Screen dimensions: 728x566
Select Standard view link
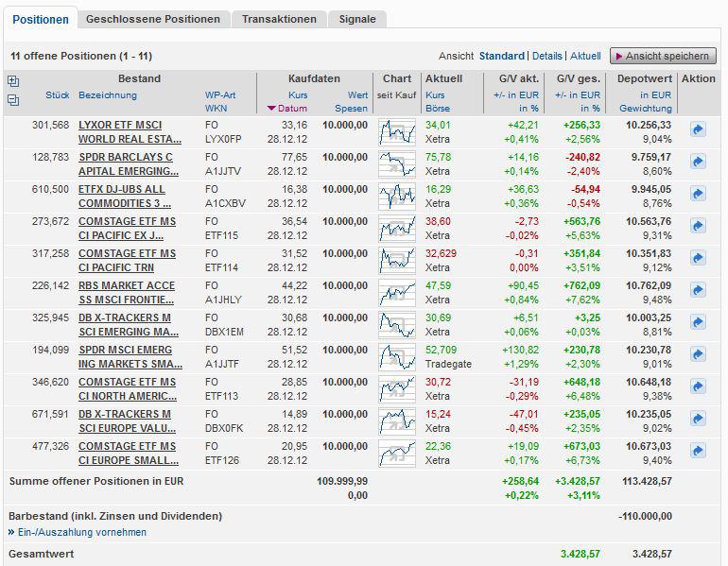pos(502,56)
